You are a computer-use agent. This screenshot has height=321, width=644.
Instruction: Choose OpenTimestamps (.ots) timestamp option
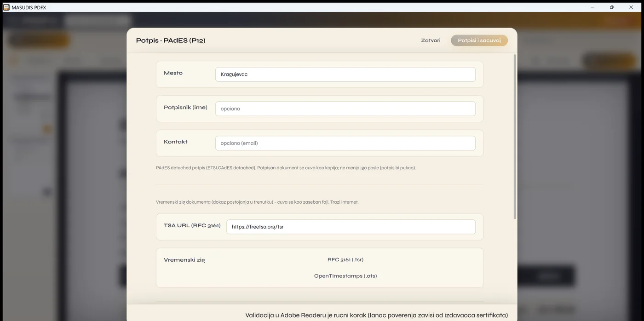[345, 276]
